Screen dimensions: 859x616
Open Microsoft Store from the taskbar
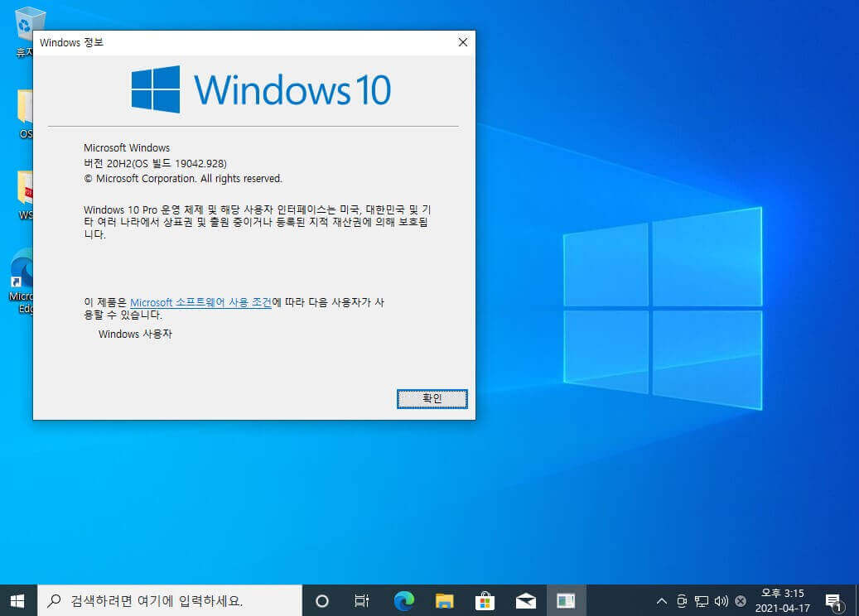coord(485,600)
